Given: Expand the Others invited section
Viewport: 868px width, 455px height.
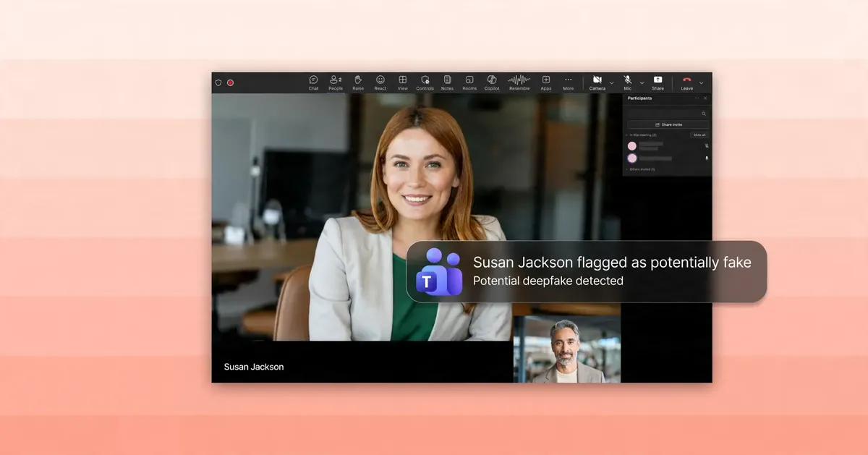Looking at the screenshot, I should pyautogui.click(x=626, y=169).
